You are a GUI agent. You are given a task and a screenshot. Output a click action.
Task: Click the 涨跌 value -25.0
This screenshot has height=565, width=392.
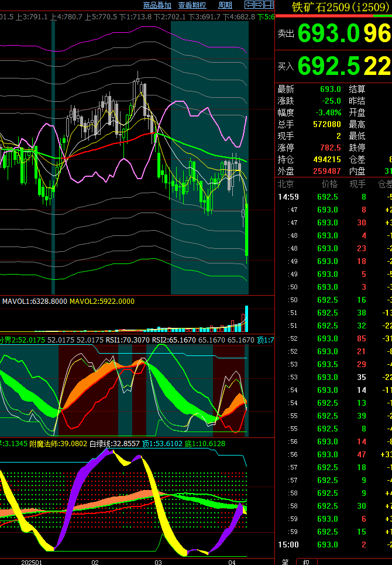coord(331,101)
